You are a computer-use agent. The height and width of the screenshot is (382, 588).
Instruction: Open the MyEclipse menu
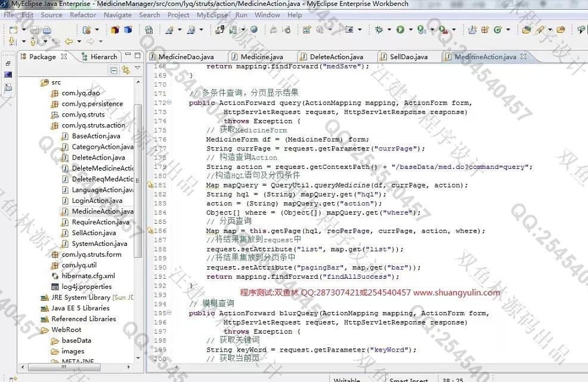(212, 15)
